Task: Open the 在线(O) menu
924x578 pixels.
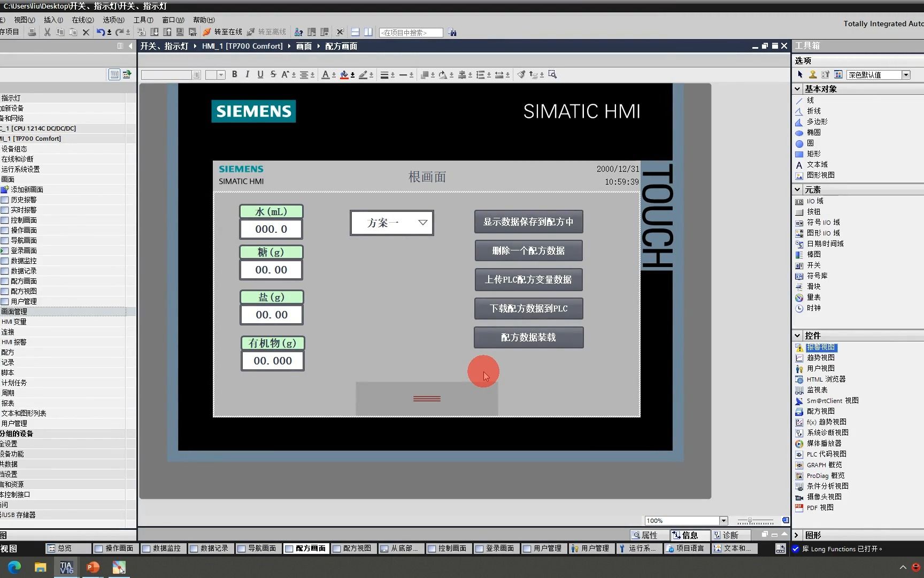Action: tap(83, 20)
